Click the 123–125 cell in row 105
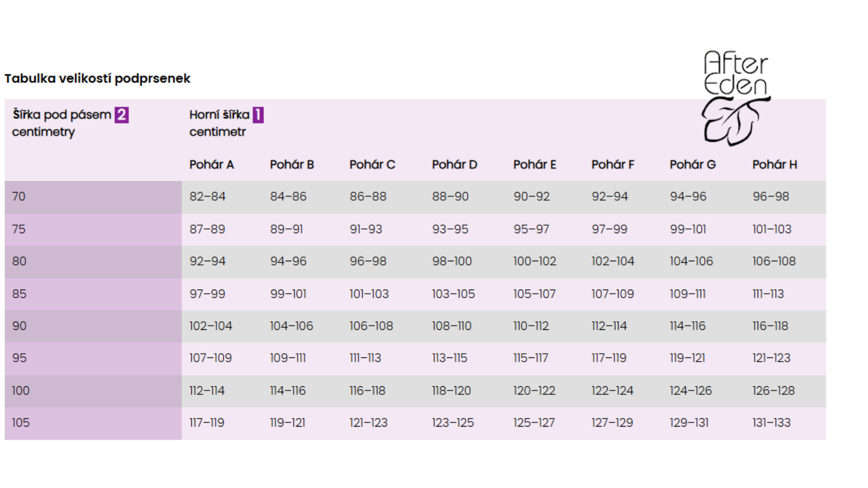 (x=453, y=423)
